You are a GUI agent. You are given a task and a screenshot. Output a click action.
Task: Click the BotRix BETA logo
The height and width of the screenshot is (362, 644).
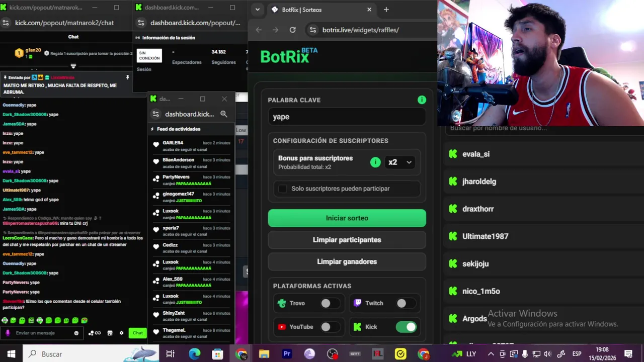click(289, 56)
